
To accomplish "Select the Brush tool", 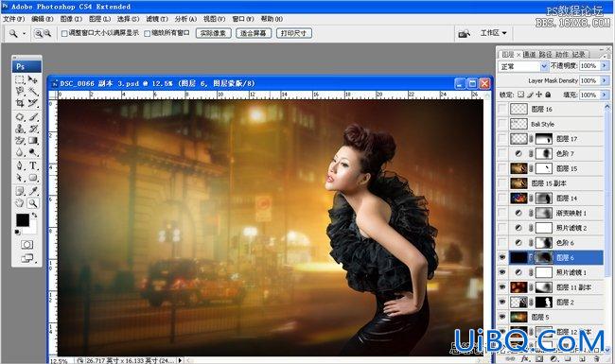I will click(33, 117).
